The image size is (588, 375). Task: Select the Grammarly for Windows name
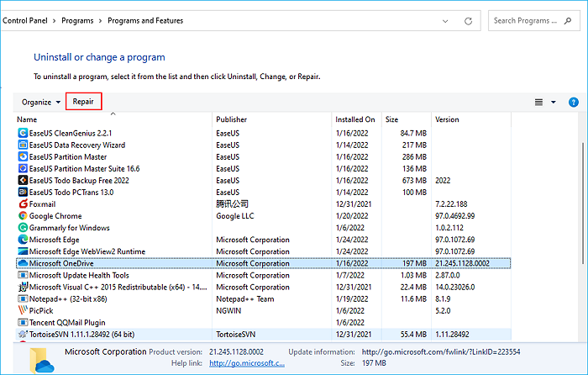tap(70, 228)
